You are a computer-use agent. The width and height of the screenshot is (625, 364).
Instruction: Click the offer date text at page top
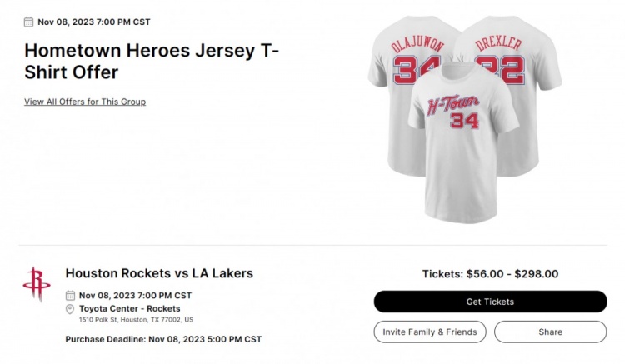tap(94, 22)
